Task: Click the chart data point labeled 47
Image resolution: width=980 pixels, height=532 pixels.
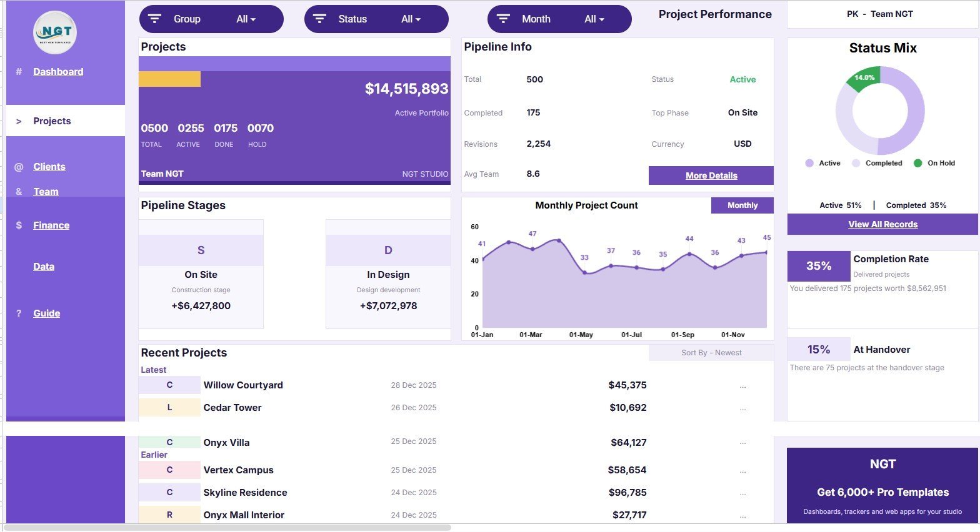Action: click(x=532, y=249)
